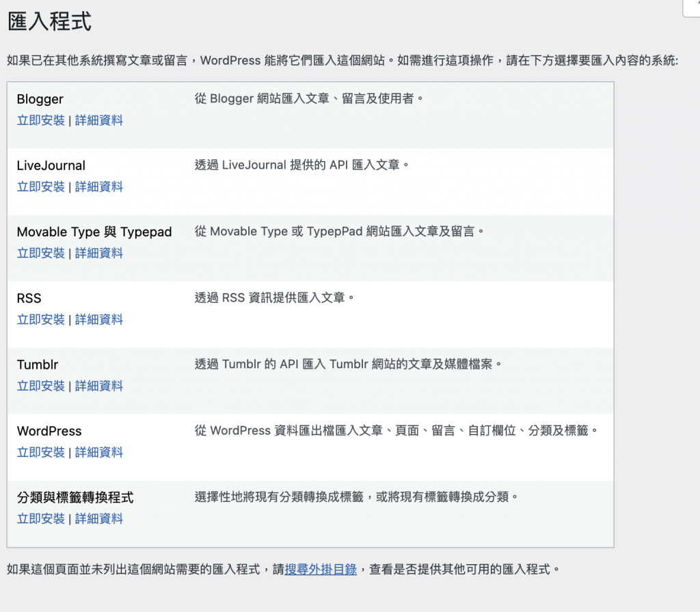Open 詳細資料 for Tumblr importer

coord(98,387)
